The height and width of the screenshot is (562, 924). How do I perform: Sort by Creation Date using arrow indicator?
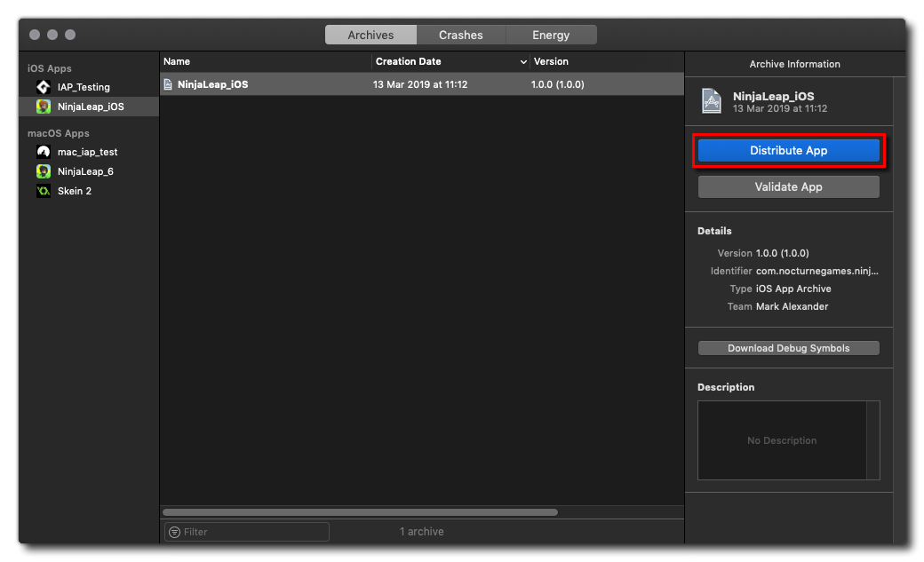click(523, 62)
